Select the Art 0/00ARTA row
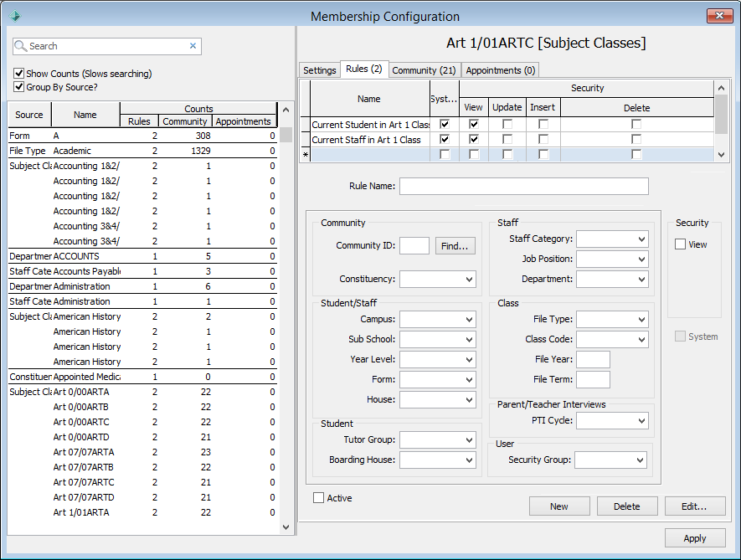 coord(142,392)
